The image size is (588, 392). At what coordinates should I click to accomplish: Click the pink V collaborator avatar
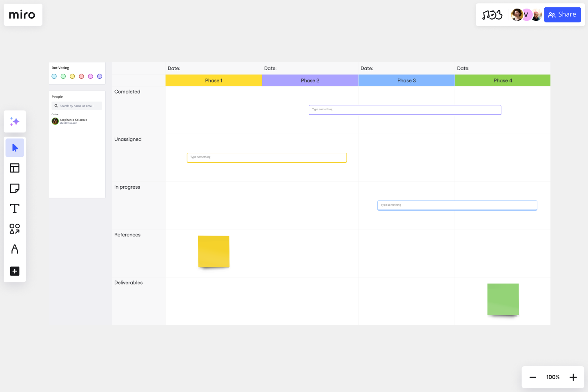coord(526,14)
